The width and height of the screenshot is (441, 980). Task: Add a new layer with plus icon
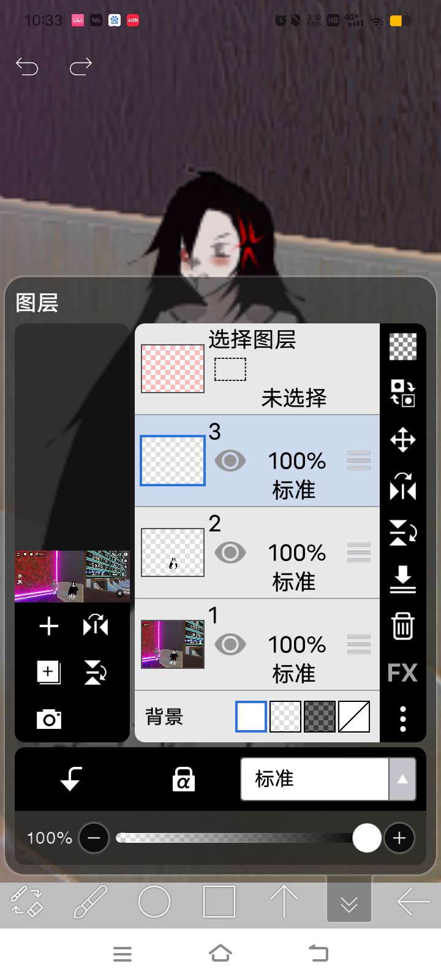(48, 626)
